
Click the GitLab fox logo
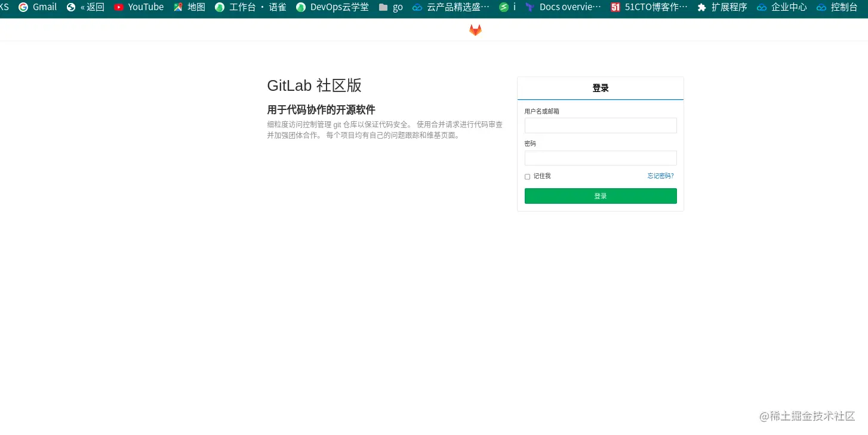[x=475, y=30]
